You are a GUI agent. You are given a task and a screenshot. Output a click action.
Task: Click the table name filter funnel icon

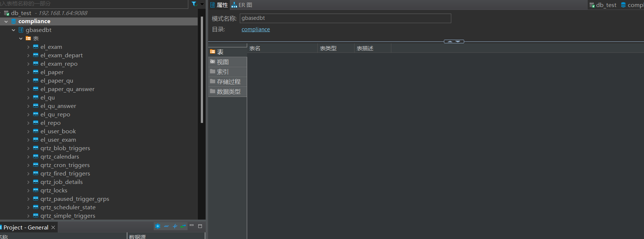tap(194, 4)
